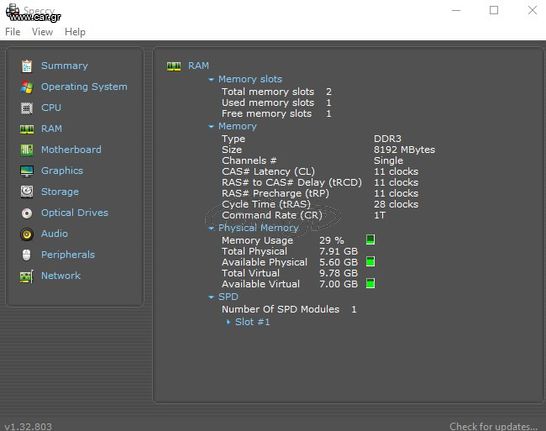
Task: Click the RAS# Precharge (tRP) label
Action: [x=275, y=193]
